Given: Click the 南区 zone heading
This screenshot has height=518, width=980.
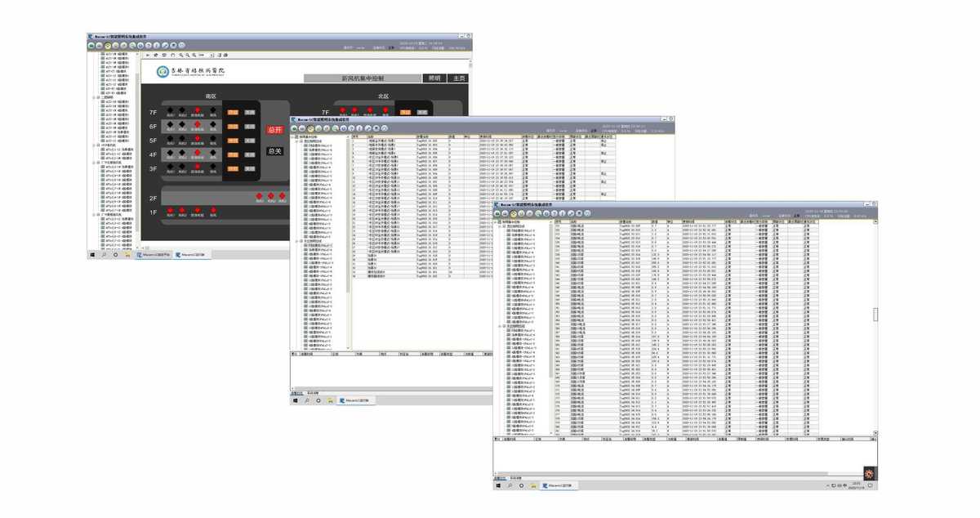Looking at the screenshot, I should coord(211,96).
